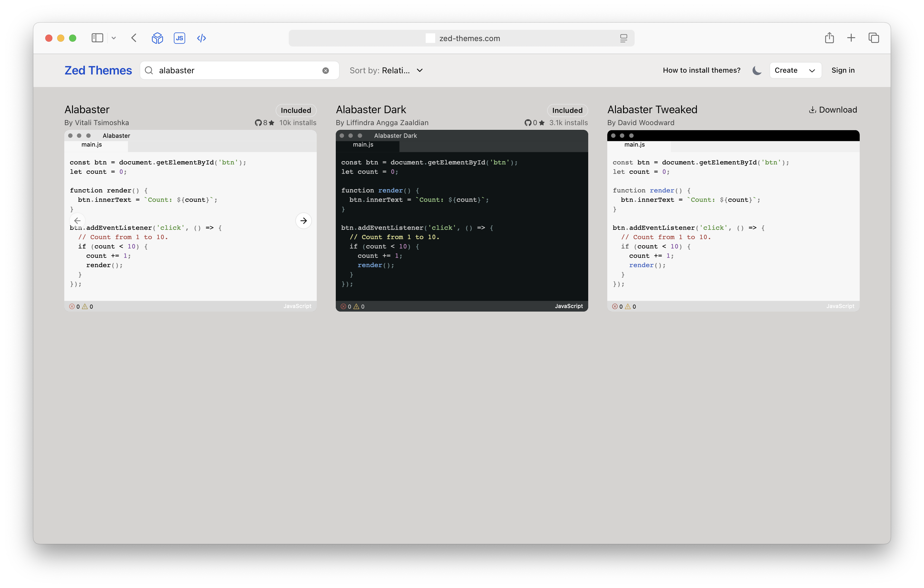Open the Alabaster Dark theme title
The width and height of the screenshot is (924, 588).
[371, 109]
